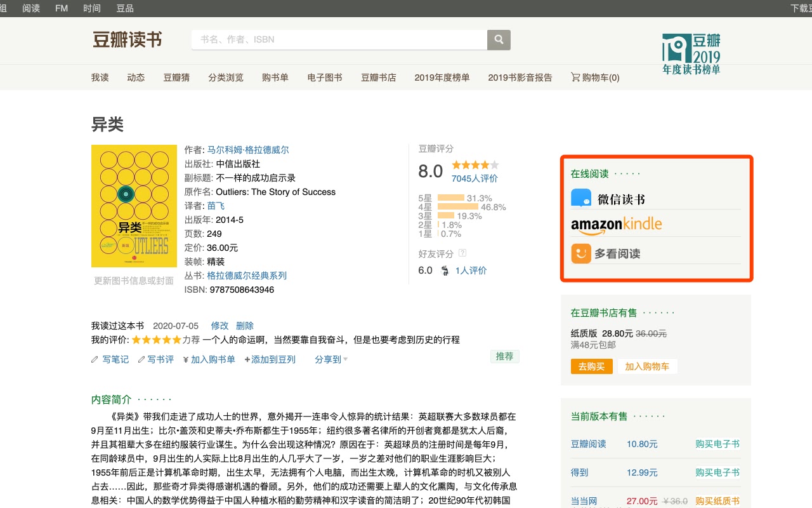Screen dimensions: 812x508
Task: Click the 5星 rating bar 31.3%
Action: click(451, 198)
